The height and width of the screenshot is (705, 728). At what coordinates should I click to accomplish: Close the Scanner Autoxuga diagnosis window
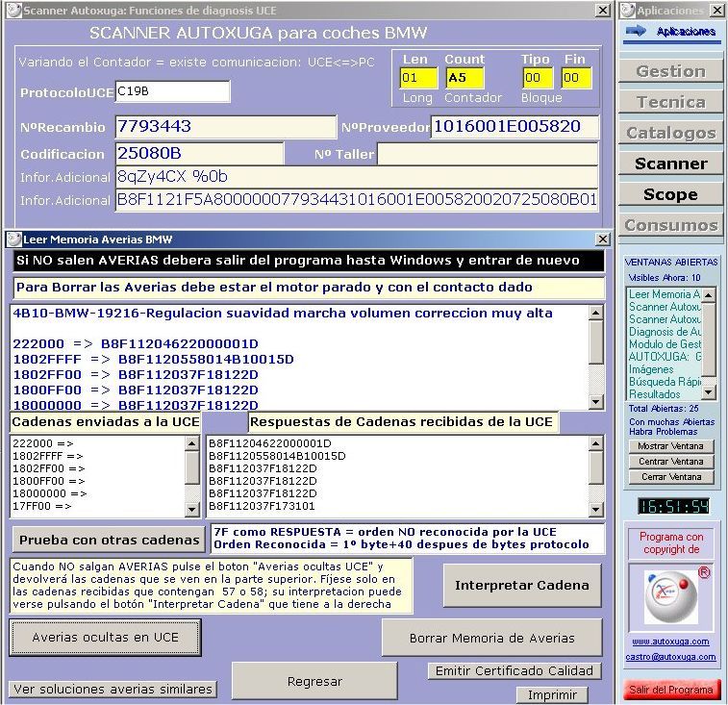click(x=602, y=10)
